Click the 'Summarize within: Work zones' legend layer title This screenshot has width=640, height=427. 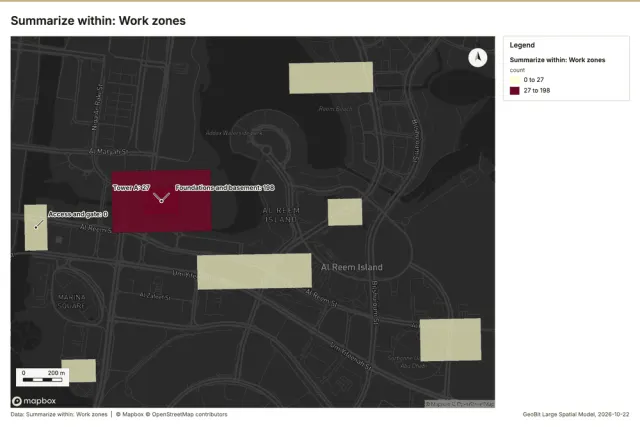pos(557,60)
